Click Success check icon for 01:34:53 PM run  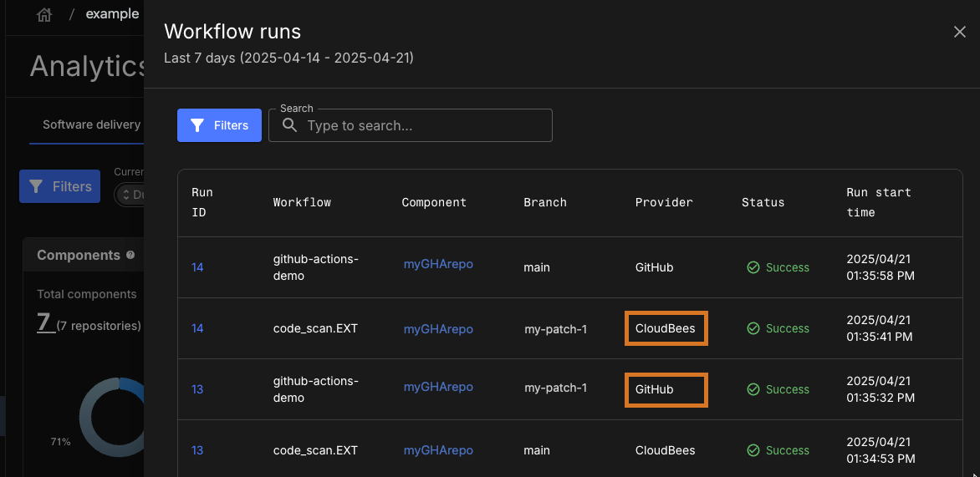pyautogui.click(x=753, y=450)
